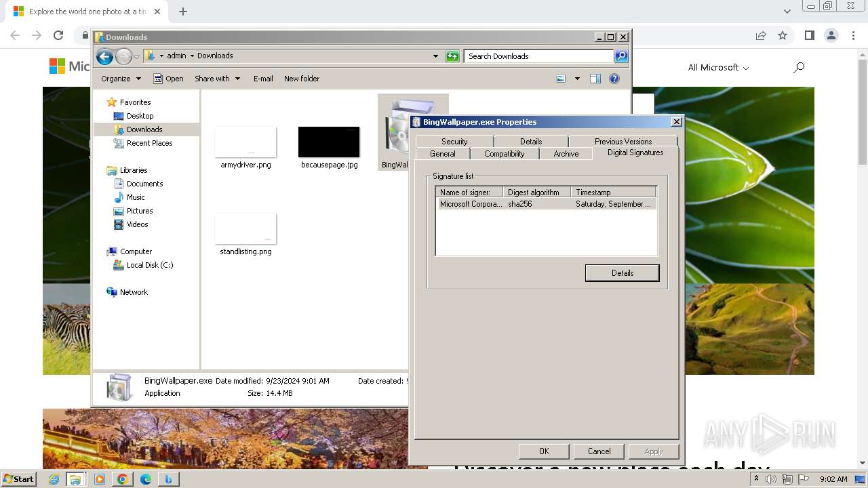The width and height of the screenshot is (868, 488).
Task: Toggle the preview pane icon
Action: click(x=595, y=79)
